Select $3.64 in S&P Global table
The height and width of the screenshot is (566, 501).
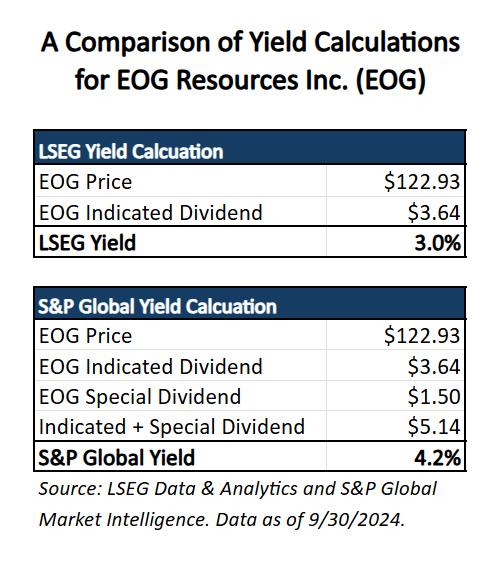(434, 366)
